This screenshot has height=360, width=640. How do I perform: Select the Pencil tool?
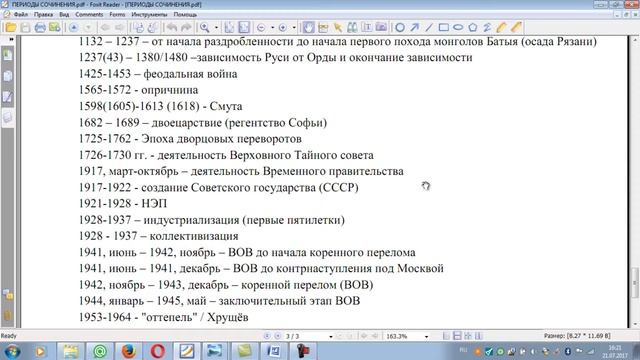(502, 27)
